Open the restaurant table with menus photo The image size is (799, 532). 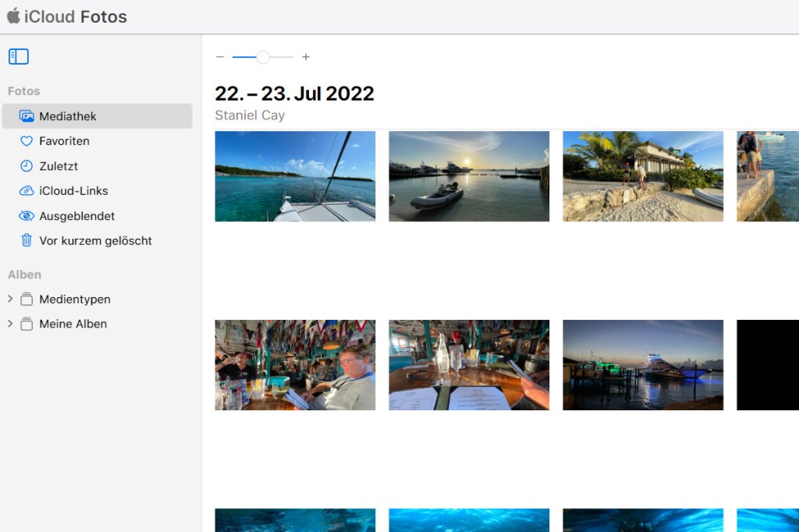coord(469,365)
